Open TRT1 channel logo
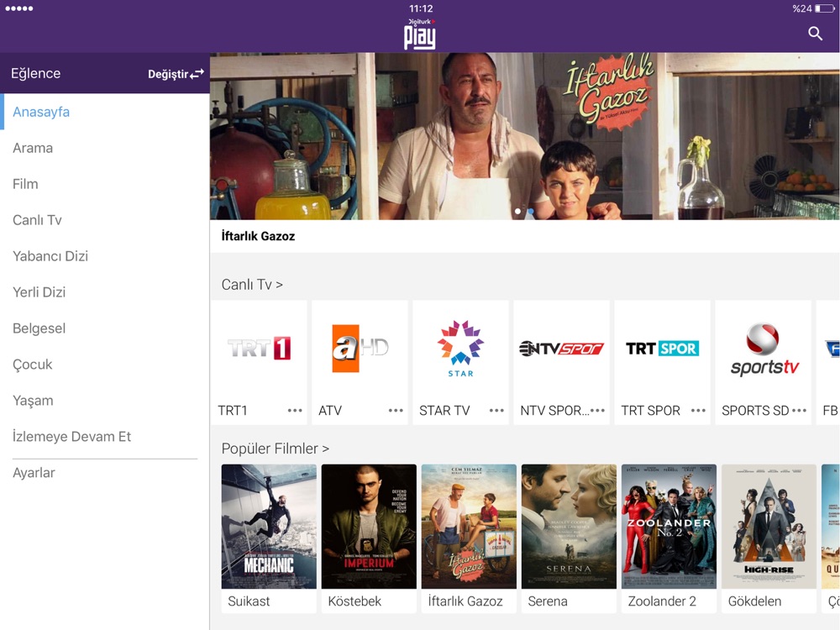Image resolution: width=840 pixels, height=630 pixels. [x=260, y=349]
